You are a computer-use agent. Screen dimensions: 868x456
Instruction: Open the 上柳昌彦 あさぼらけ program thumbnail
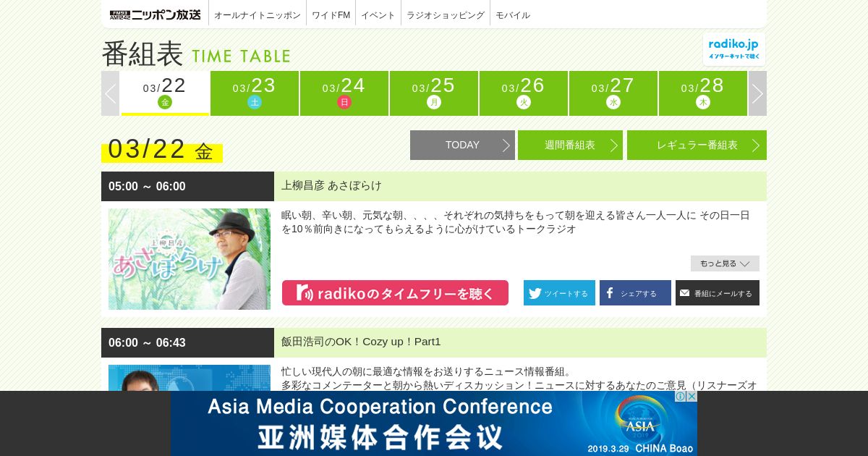[190, 259]
